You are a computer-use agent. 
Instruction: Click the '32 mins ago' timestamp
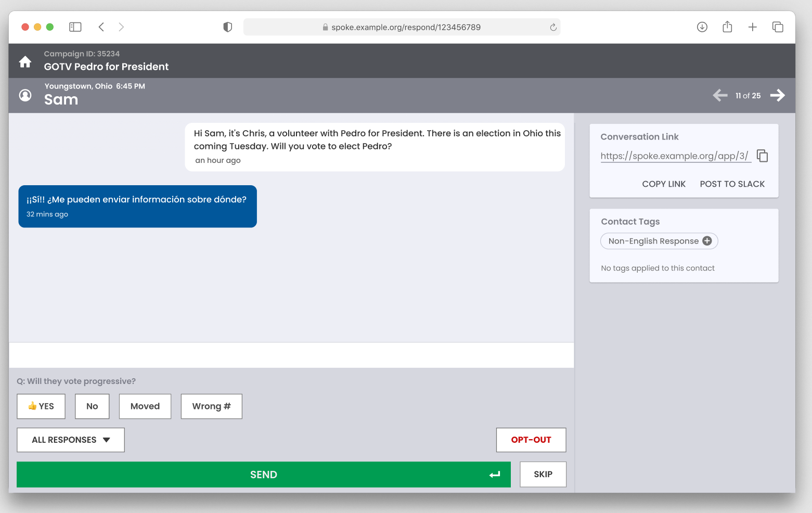pyautogui.click(x=47, y=214)
